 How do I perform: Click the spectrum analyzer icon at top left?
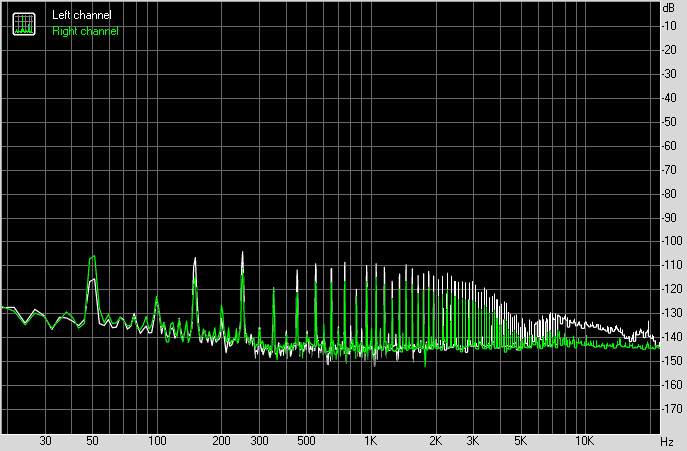[24, 24]
